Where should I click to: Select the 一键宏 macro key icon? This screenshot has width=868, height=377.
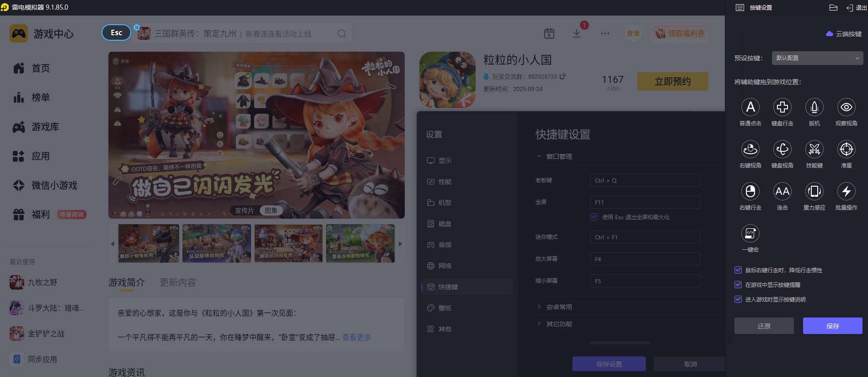pos(750,233)
